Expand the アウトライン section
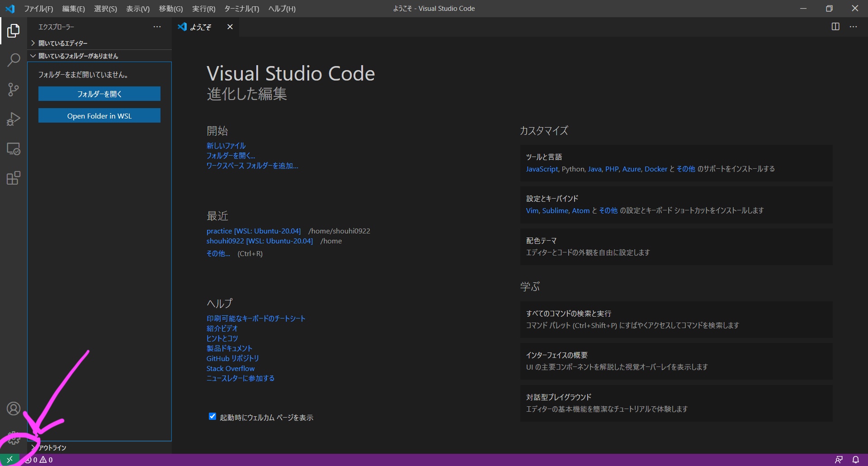Viewport: 868px width, 466px height. 99,447
